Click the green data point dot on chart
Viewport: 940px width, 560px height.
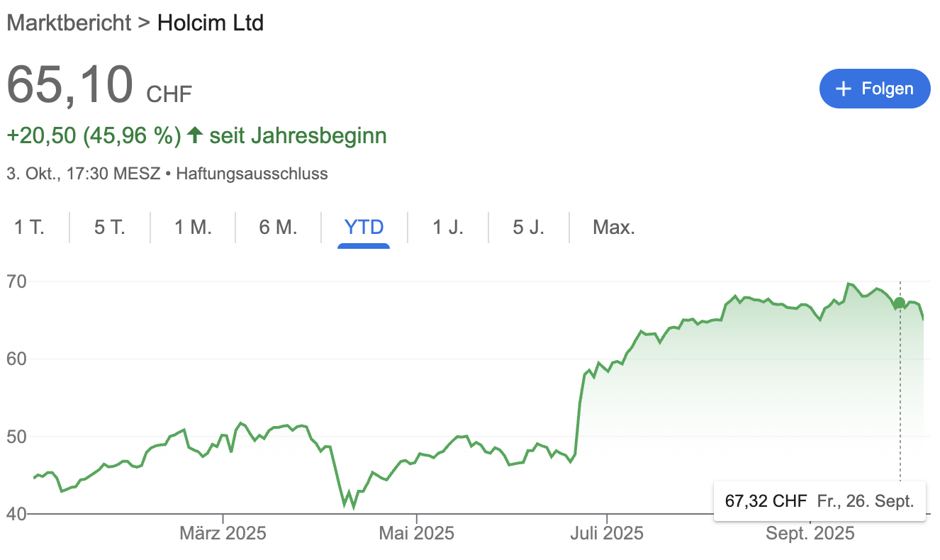point(900,303)
